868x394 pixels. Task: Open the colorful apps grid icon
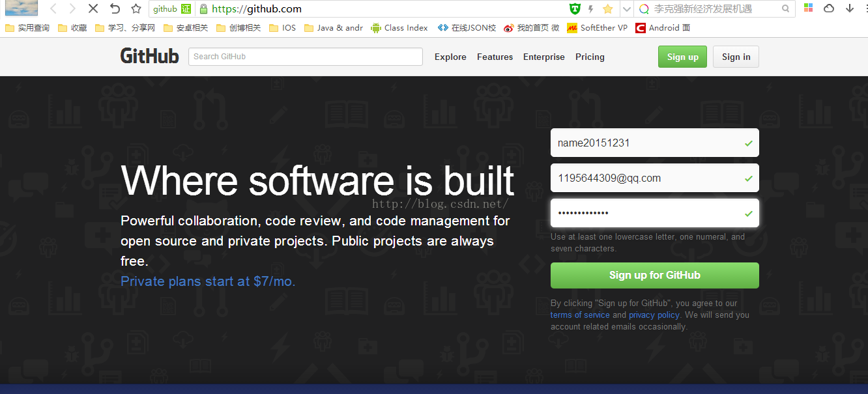coord(808,8)
